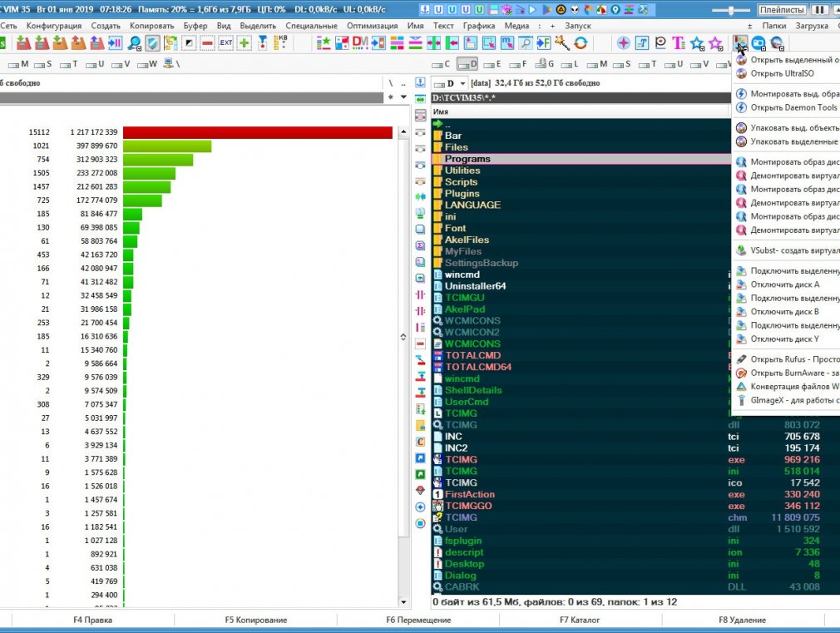Select Открыть UltraISO from the dropdown menu
Screen dimensions: 840x633
pos(786,73)
